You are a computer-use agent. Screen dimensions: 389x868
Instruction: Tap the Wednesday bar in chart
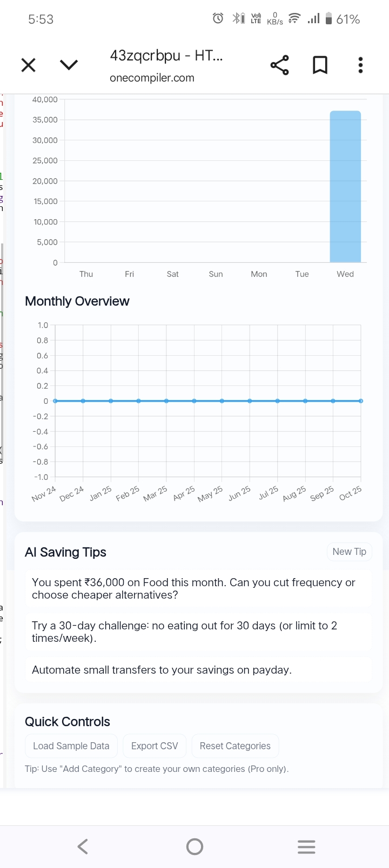(x=345, y=186)
